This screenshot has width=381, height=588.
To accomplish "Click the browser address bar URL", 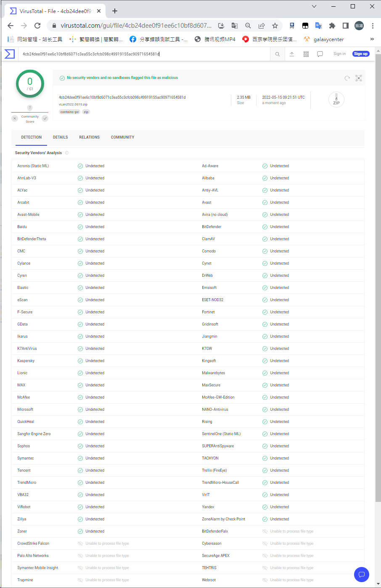I will [136, 26].
